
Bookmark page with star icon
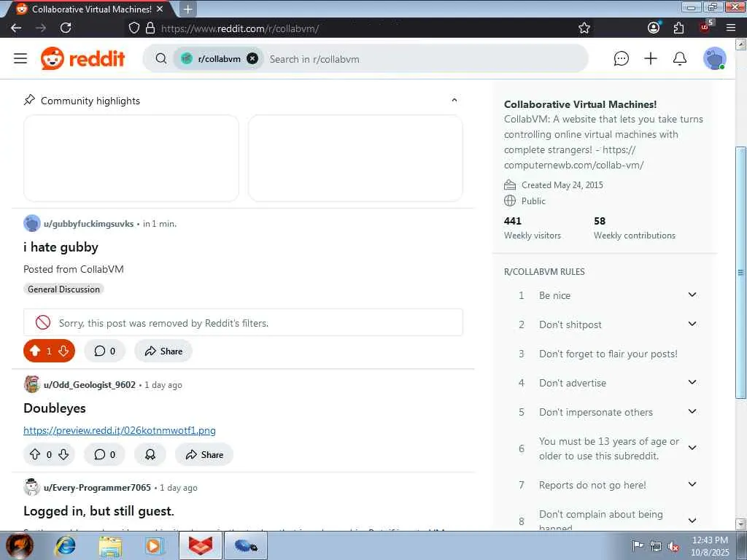(x=584, y=28)
